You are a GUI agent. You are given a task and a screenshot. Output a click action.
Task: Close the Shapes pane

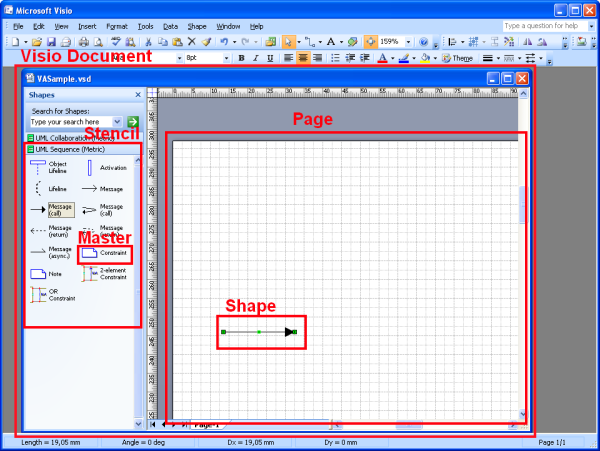[x=138, y=94]
